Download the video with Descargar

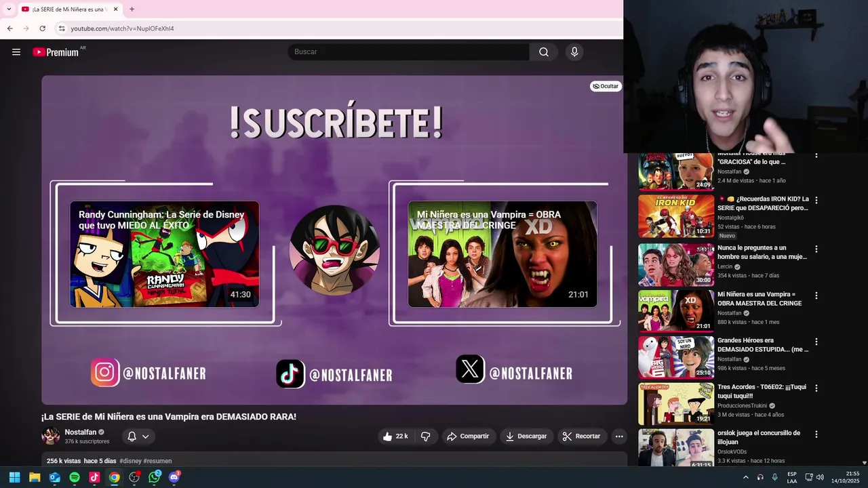(x=526, y=436)
